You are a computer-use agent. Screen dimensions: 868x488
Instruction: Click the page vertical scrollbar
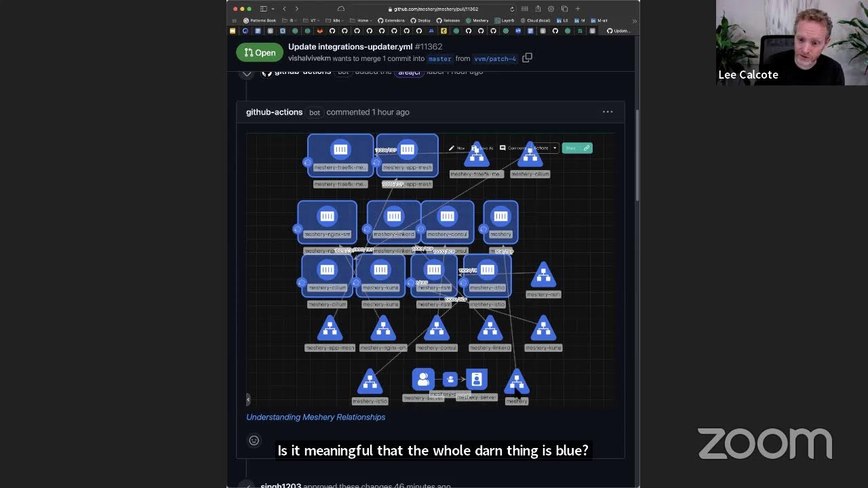(x=637, y=156)
